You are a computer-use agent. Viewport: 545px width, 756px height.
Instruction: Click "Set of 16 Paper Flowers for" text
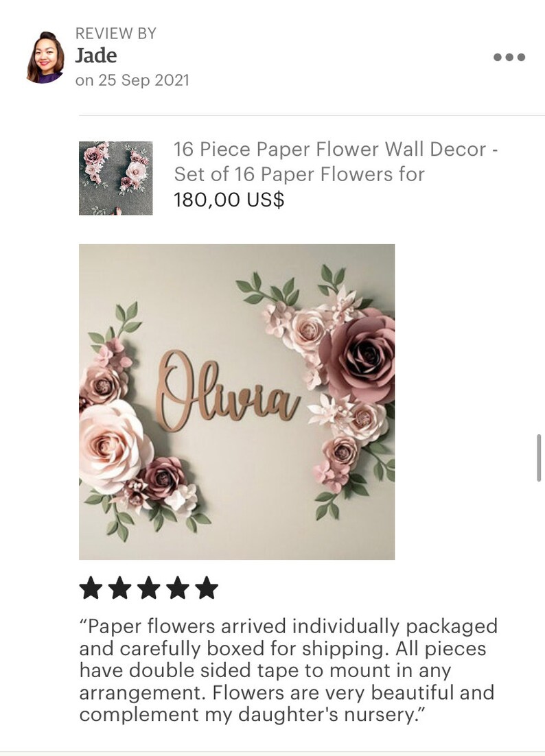click(299, 174)
